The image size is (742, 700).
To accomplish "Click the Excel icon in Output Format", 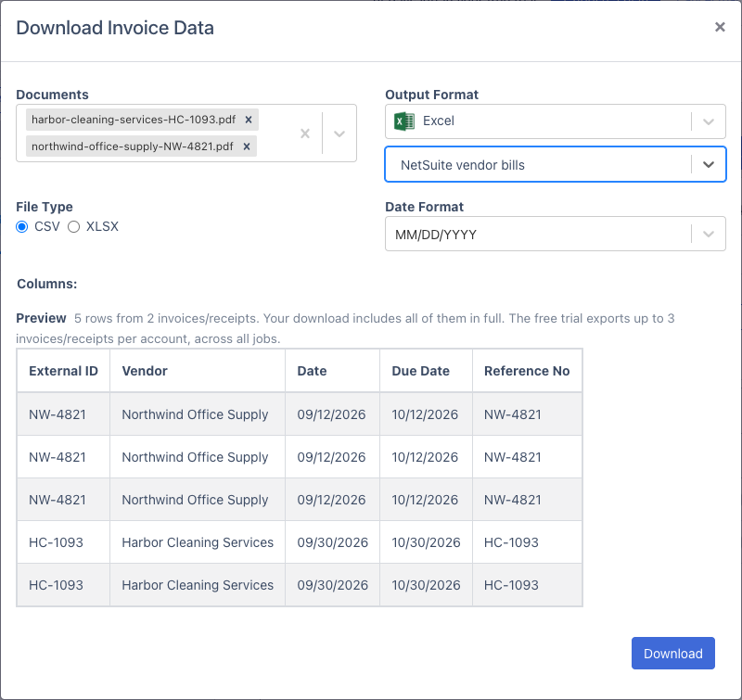I will click(404, 121).
